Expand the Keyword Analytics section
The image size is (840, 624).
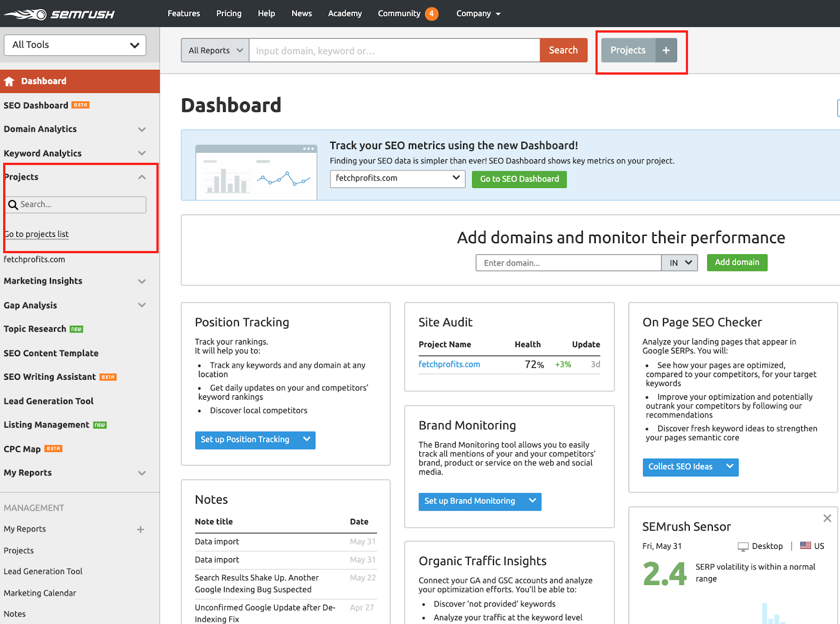tap(142, 153)
